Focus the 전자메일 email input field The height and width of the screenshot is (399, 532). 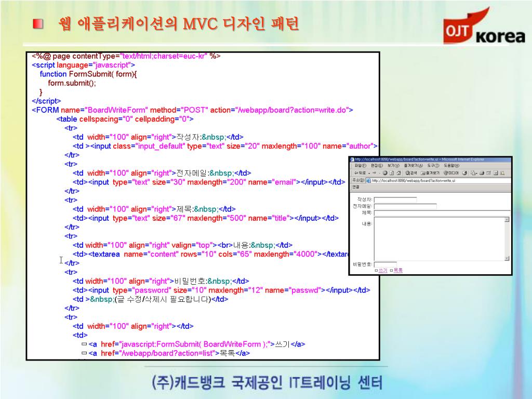[405, 206]
